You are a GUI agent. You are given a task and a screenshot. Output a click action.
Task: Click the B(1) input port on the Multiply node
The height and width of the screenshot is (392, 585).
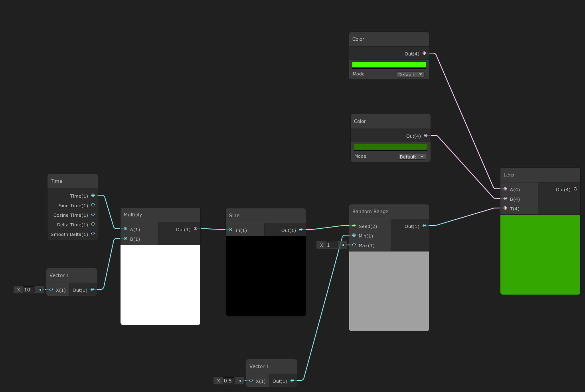point(125,238)
